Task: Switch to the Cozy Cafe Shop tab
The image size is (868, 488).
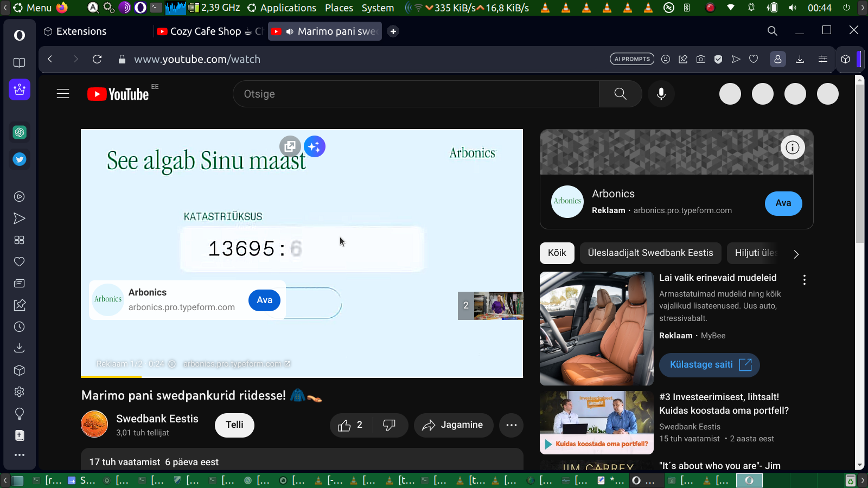Action: click(x=210, y=31)
